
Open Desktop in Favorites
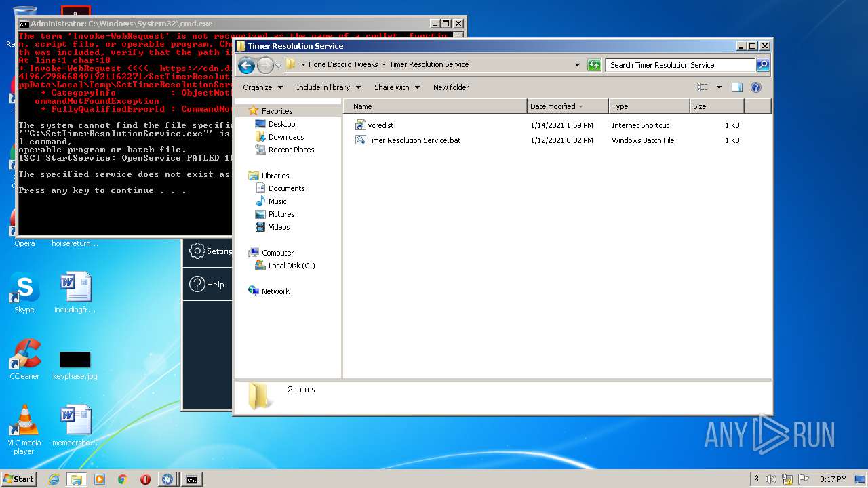(x=281, y=124)
